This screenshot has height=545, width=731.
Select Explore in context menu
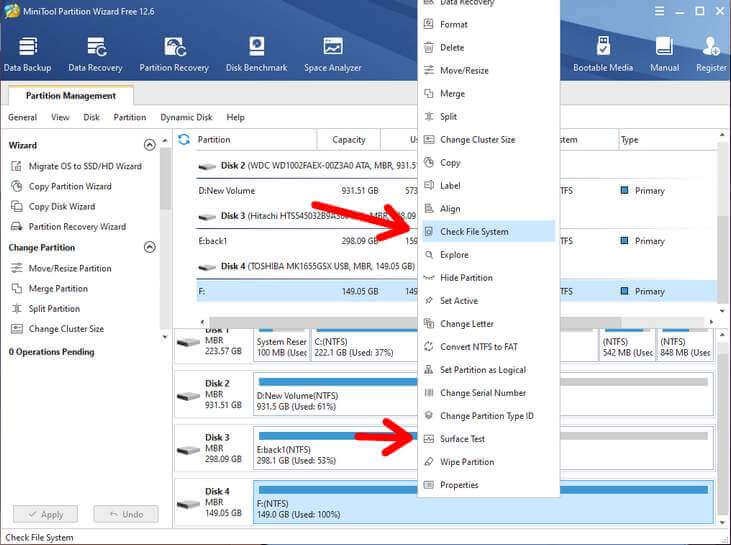(488, 255)
